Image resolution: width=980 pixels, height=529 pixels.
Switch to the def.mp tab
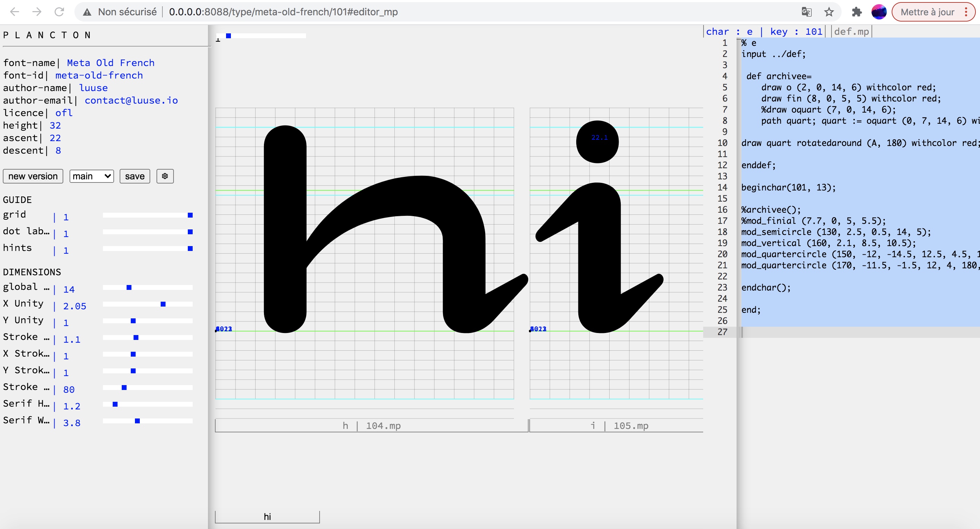[851, 32]
